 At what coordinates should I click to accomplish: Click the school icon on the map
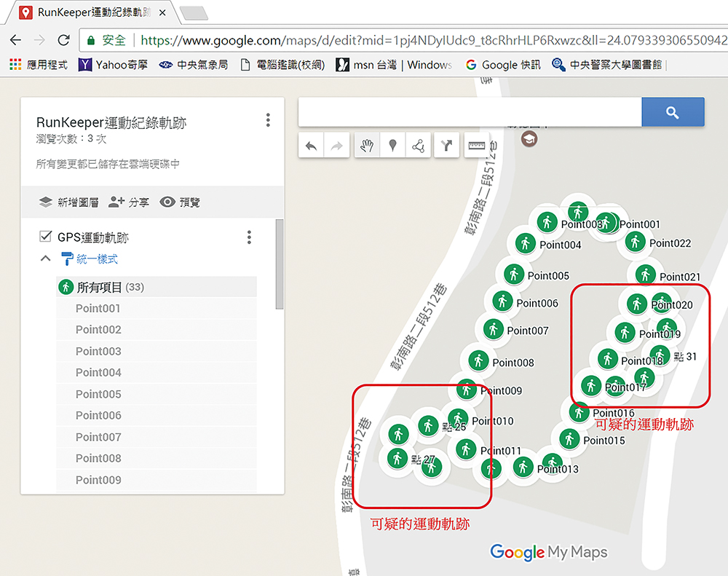click(529, 138)
